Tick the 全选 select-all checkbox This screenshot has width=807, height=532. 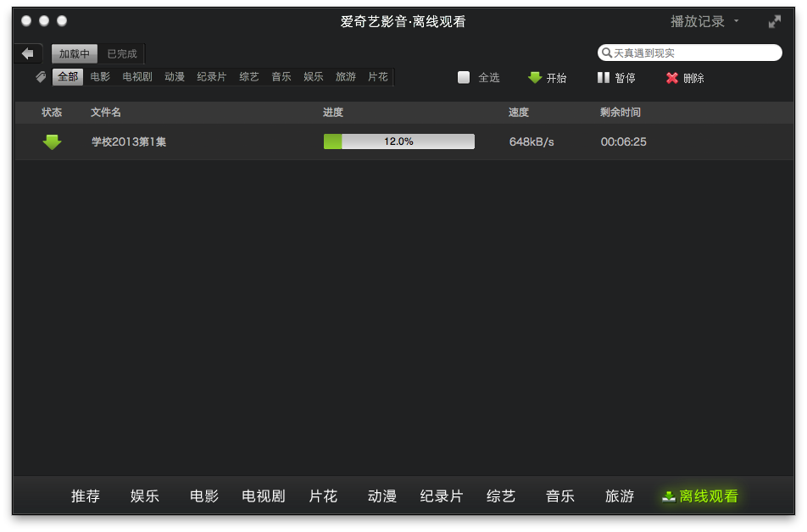(464, 77)
